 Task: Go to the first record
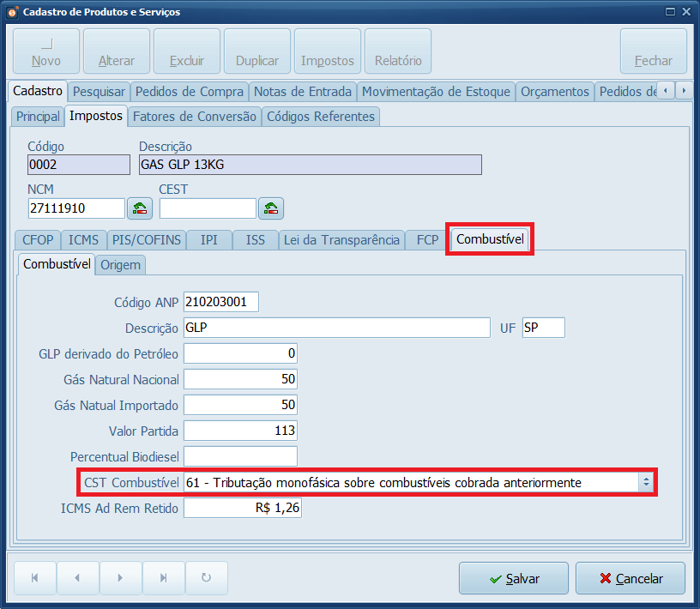(35, 578)
